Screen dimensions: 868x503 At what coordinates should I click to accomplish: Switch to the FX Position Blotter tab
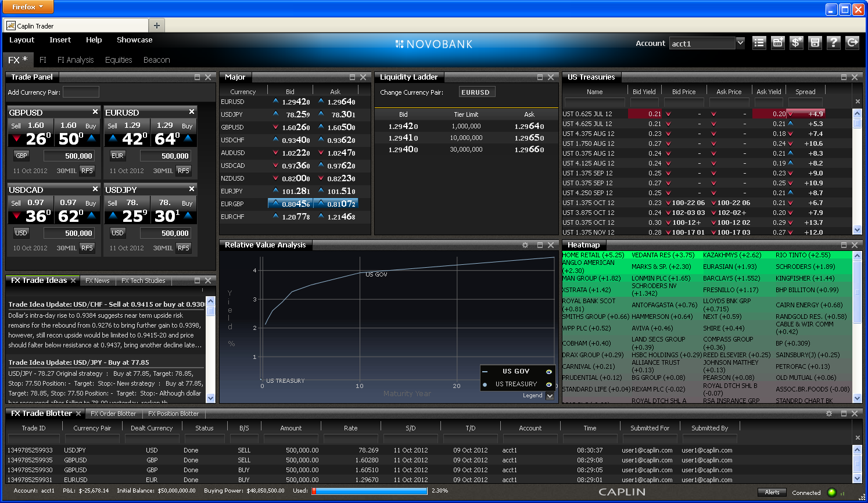click(173, 414)
